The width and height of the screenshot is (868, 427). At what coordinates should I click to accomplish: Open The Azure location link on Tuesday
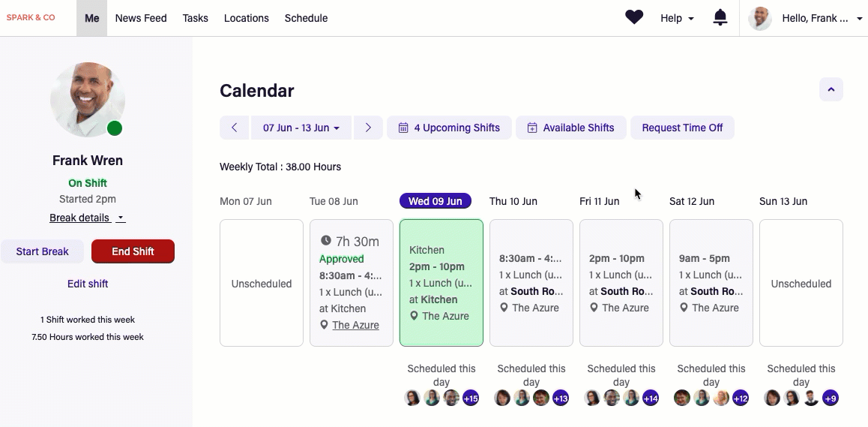pyautogui.click(x=355, y=325)
